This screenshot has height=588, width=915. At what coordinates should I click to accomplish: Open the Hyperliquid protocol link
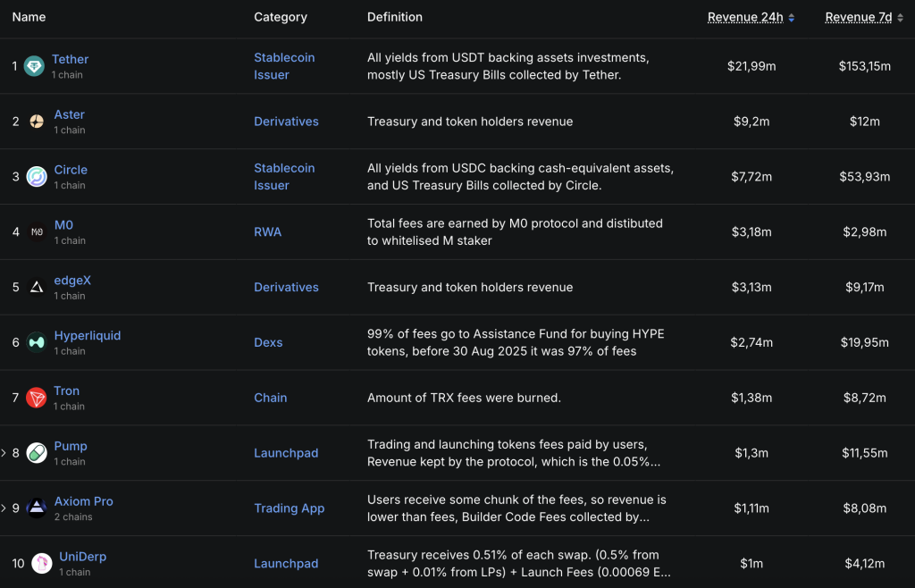tap(87, 335)
